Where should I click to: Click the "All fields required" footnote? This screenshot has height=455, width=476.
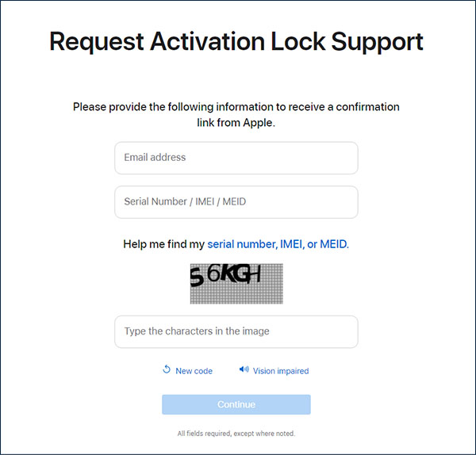pos(236,434)
